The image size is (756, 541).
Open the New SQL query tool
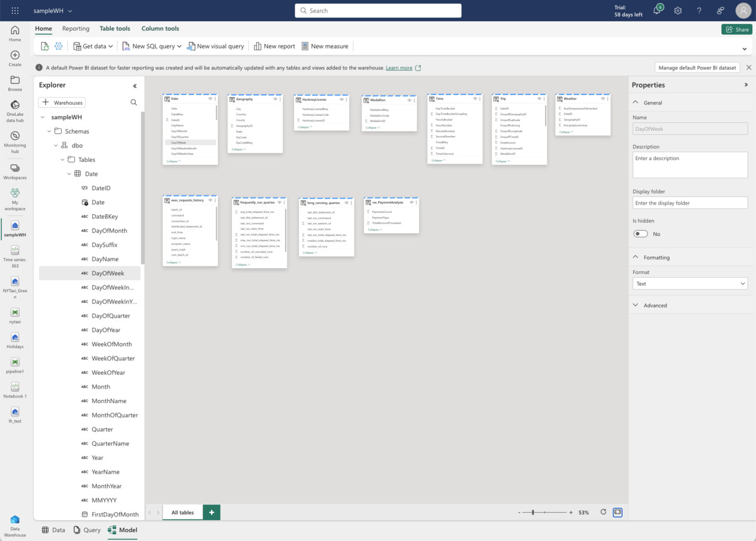pyautogui.click(x=151, y=45)
